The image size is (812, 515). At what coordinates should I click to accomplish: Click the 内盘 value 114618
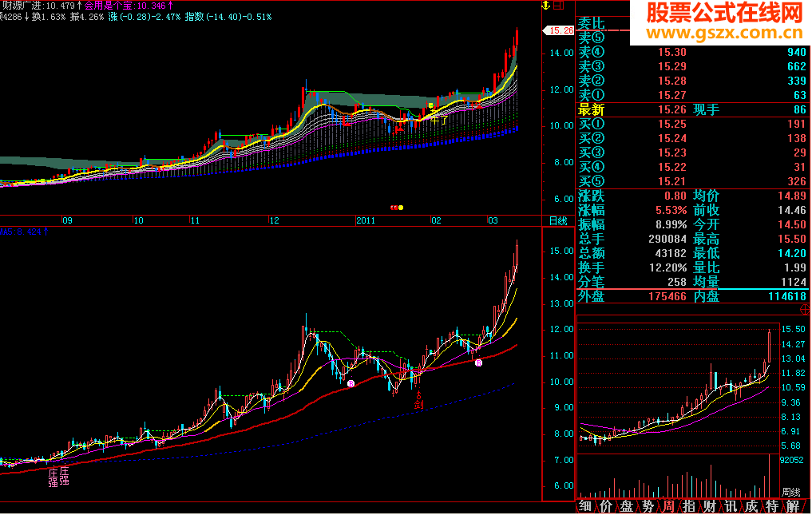point(788,297)
